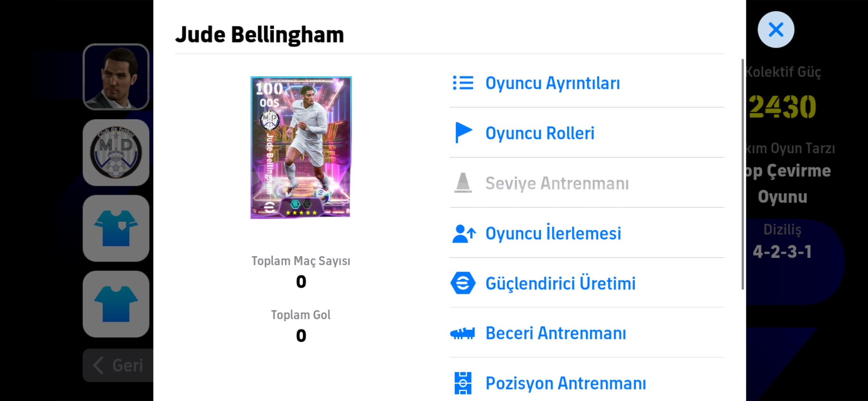Click the manager portrait in the sidebar
The height and width of the screenshot is (401, 868).
click(116, 77)
